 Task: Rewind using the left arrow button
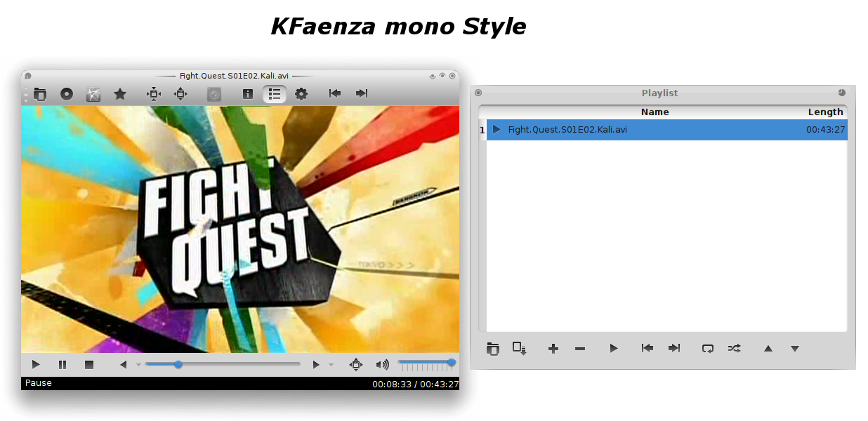tap(124, 365)
